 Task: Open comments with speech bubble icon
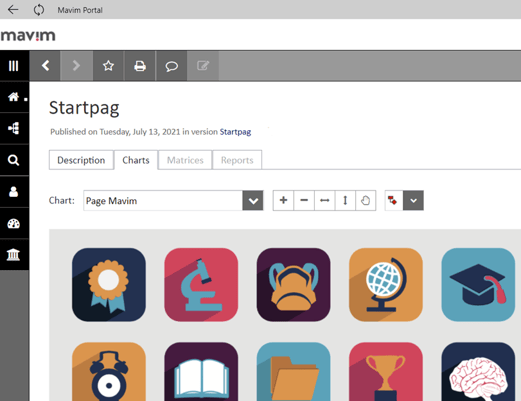(171, 66)
